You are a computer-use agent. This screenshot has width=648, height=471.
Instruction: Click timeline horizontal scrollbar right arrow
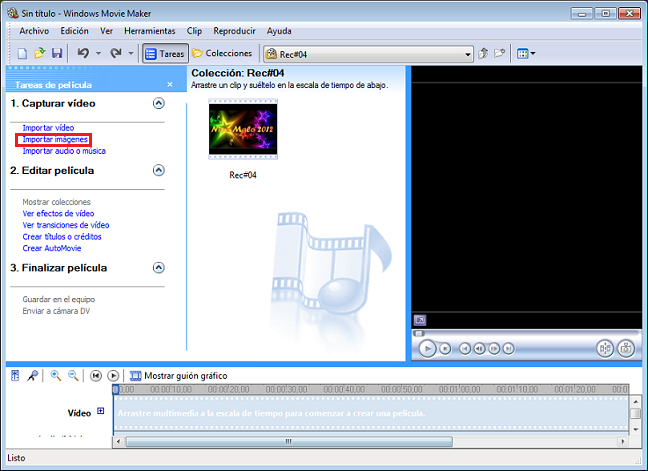(x=623, y=442)
